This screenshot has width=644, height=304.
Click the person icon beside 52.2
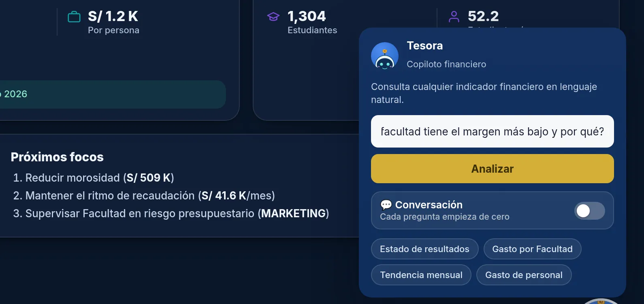454,17
